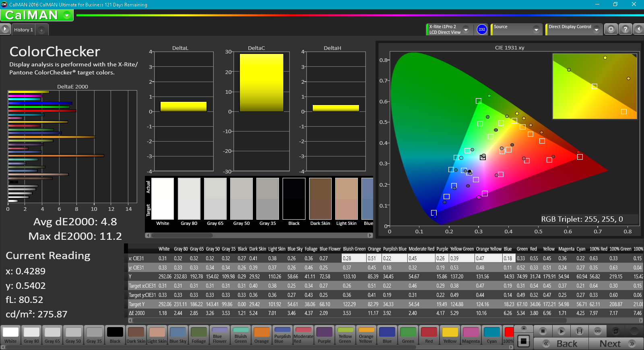Expand the left workflow panel arrow
Screen dimensions: 644x350
(5, 29)
